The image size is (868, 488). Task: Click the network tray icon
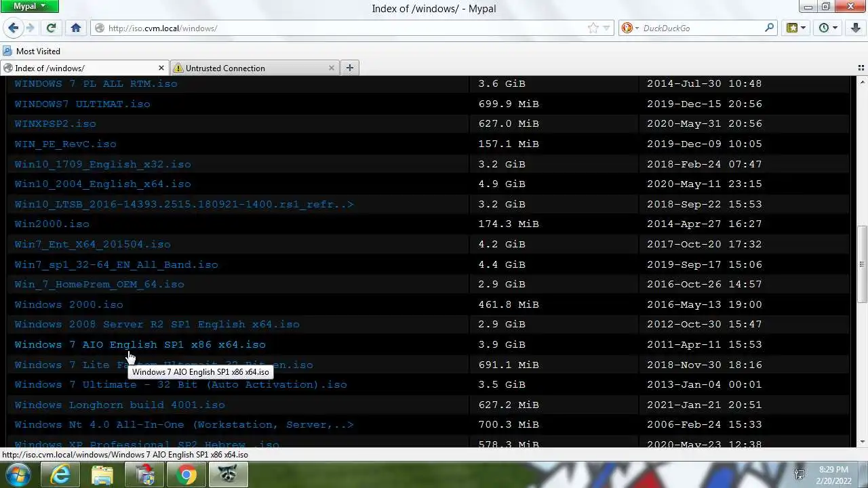(x=800, y=474)
